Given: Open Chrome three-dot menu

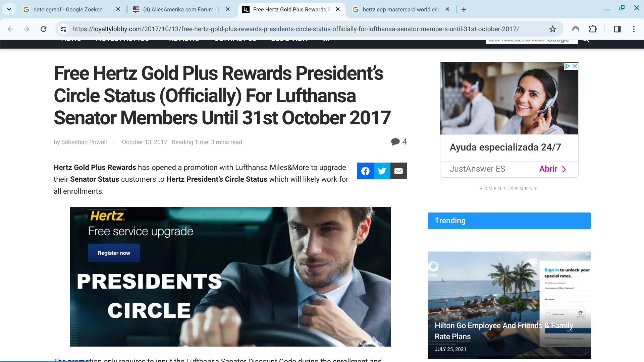Looking at the screenshot, I should click(634, 29).
